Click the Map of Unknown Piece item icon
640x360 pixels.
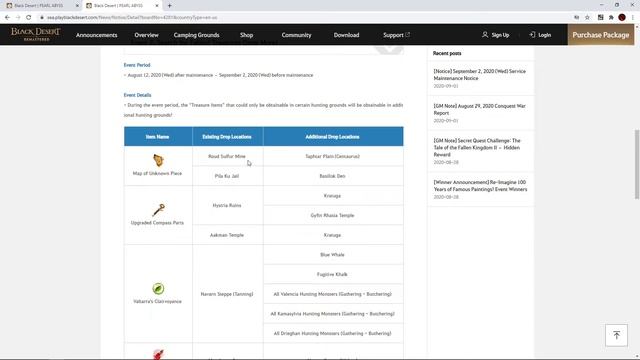pos(158,160)
